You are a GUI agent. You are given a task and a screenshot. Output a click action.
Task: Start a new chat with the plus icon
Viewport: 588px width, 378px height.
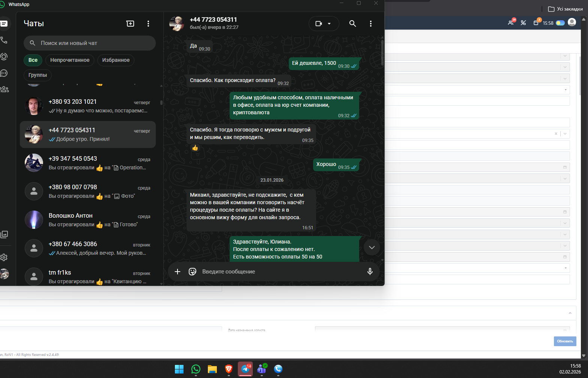[130, 24]
